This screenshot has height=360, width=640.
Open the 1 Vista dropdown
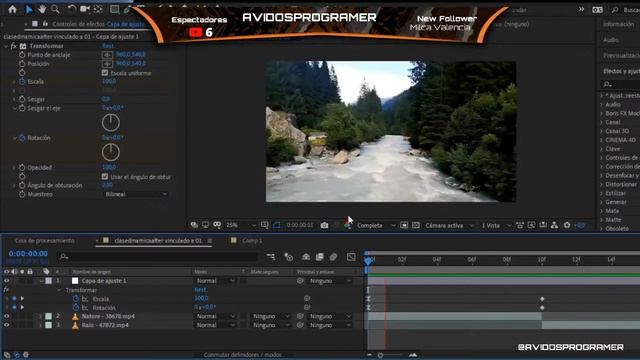[x=496, y=225]
